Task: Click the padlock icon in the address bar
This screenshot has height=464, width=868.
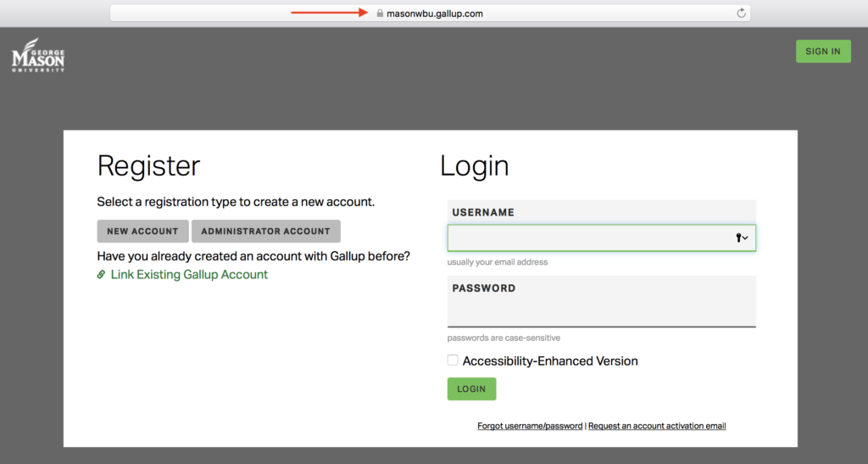Action: coord(381,14)
